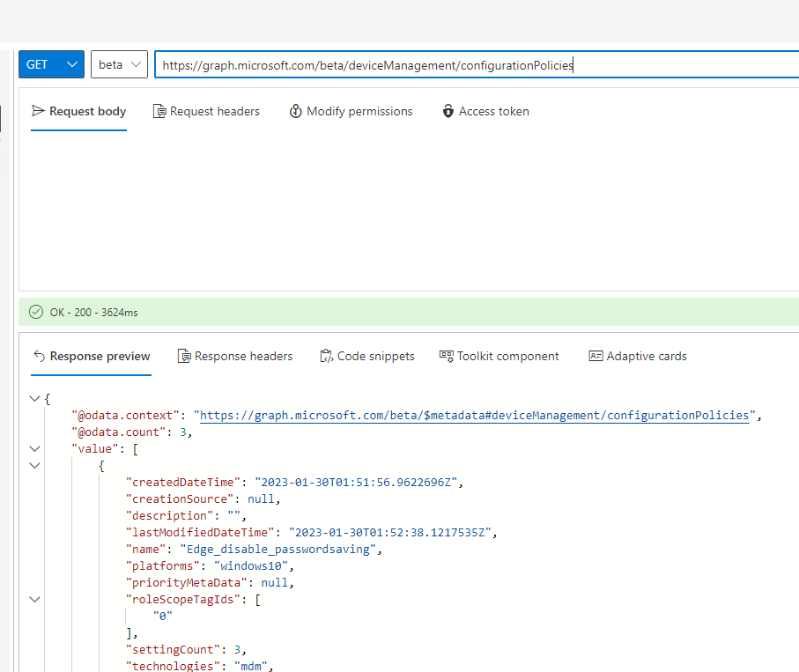
Task: Click the "priorityMetaData" key text
Action: tap(187, 583)
